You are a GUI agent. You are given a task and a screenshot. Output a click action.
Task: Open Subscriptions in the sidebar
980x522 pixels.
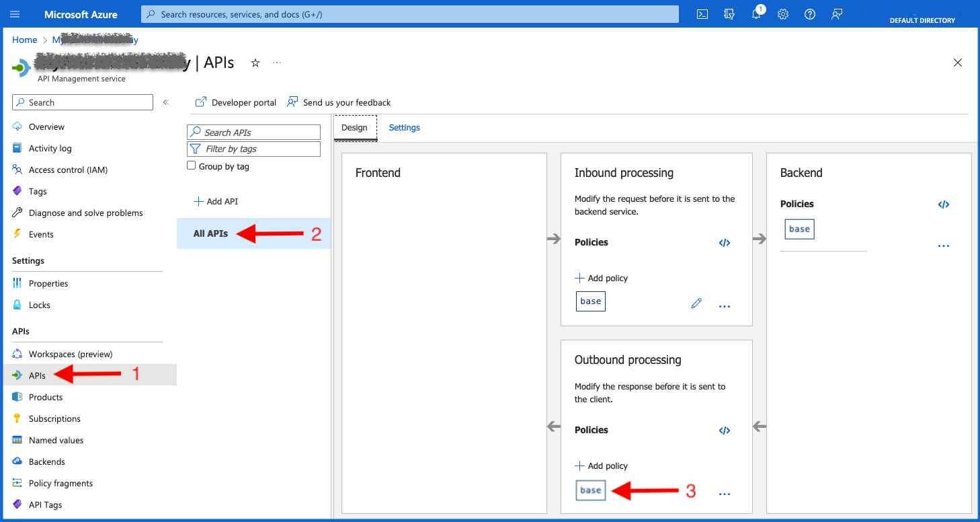pos(54,418)
